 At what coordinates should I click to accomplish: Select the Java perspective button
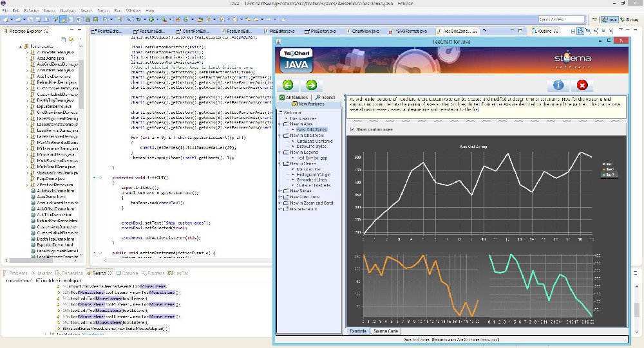click(609, 19)
